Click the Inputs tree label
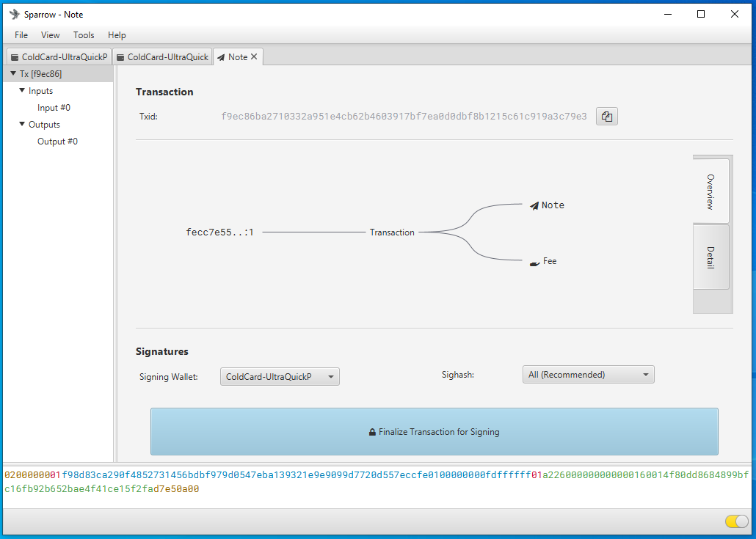The width and height of the screenshot is (756, 539). click(40, 90)
